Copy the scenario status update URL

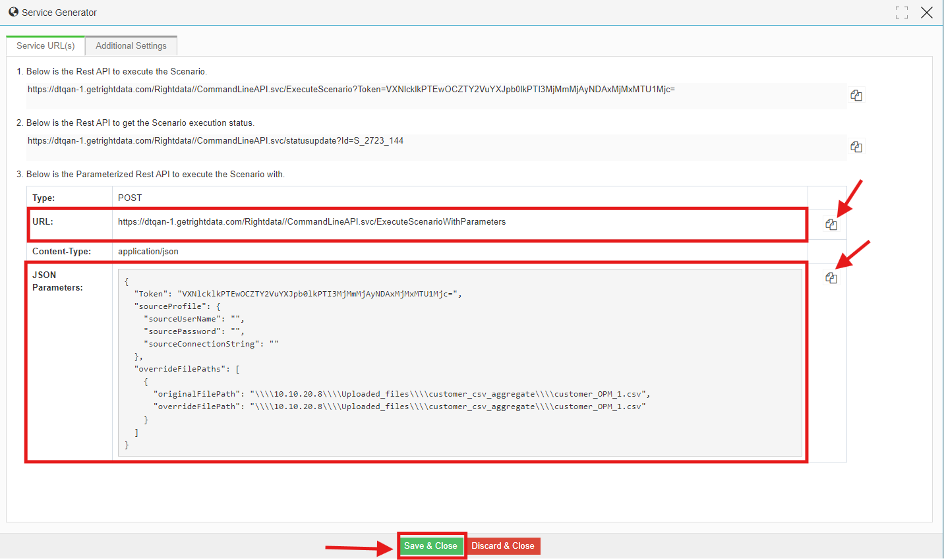(x=856, y=147)
